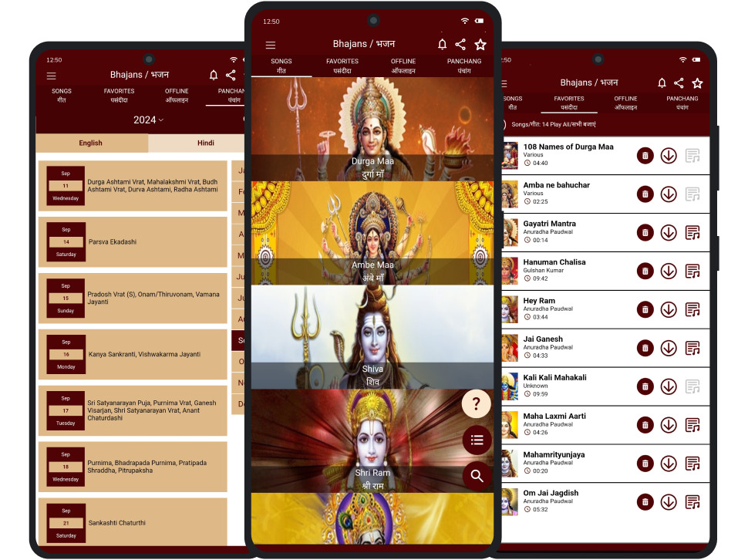Expand the 2024 year dropdown
Screen dimensions: 748x560
coord(148,120)
